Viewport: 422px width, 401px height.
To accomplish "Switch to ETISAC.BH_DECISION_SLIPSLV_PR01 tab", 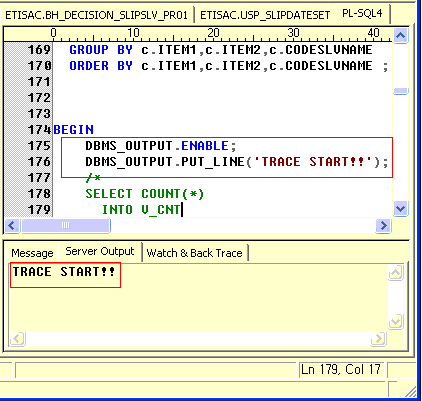I will click(x=96, y=15).
